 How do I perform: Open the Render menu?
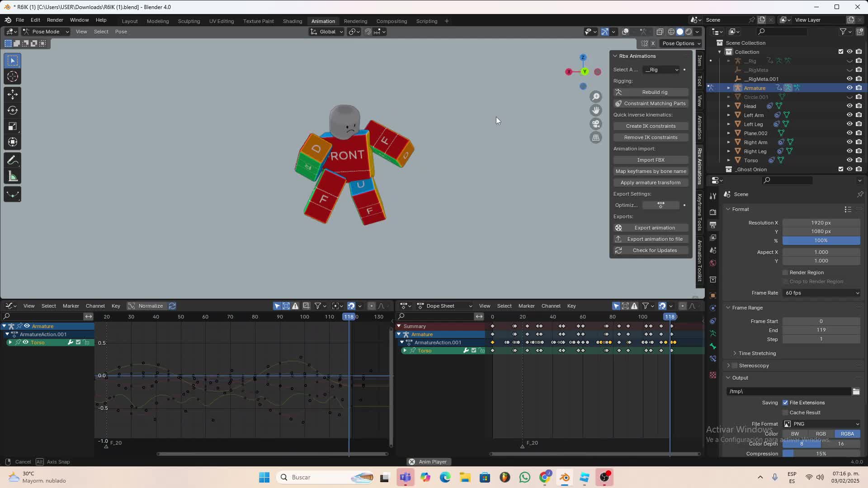[55, 20]
